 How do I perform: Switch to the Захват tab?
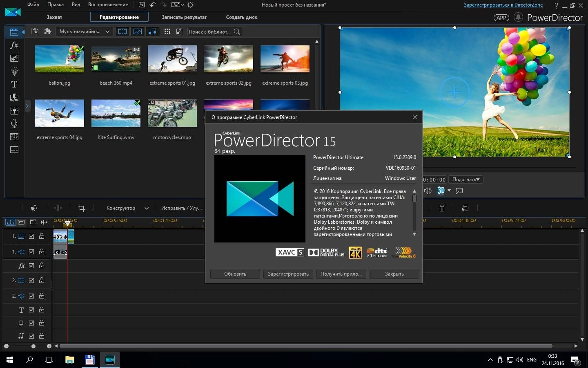(x=54, y=17)
